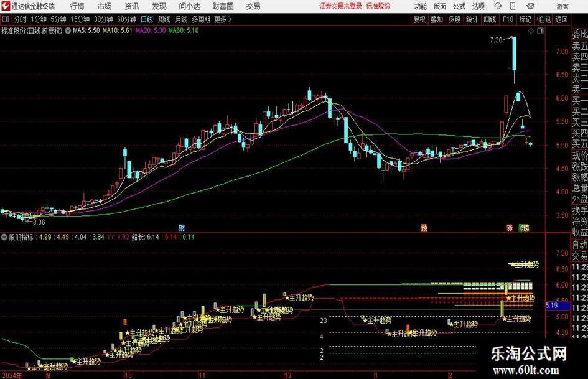Click the diamond icon above chart
588x379 pixels.
(531, 31)
